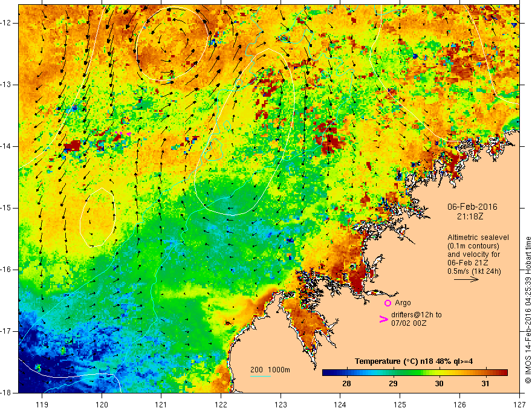Screen dimensions: 532x411
Task: Click the '123' longitude axis label
Action: 281,404
